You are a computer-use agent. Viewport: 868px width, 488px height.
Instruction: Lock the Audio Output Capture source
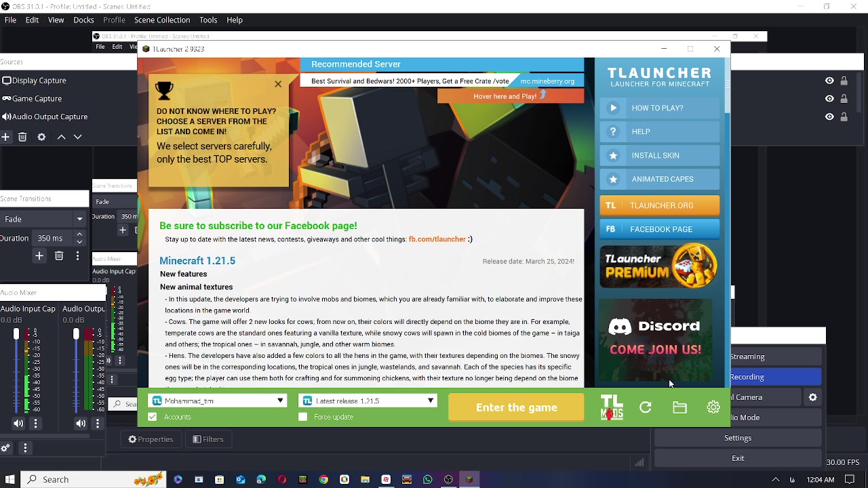click(844, 117)
